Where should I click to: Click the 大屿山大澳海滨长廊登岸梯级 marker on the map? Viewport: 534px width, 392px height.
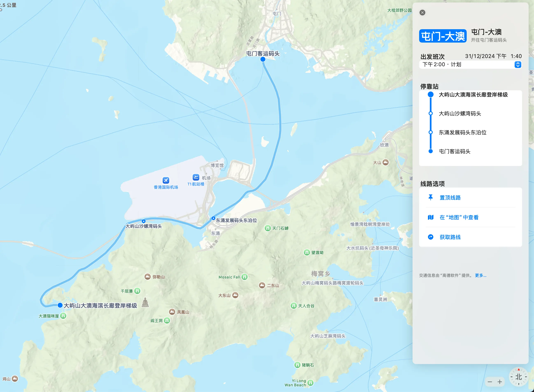(x=60, y=305)
